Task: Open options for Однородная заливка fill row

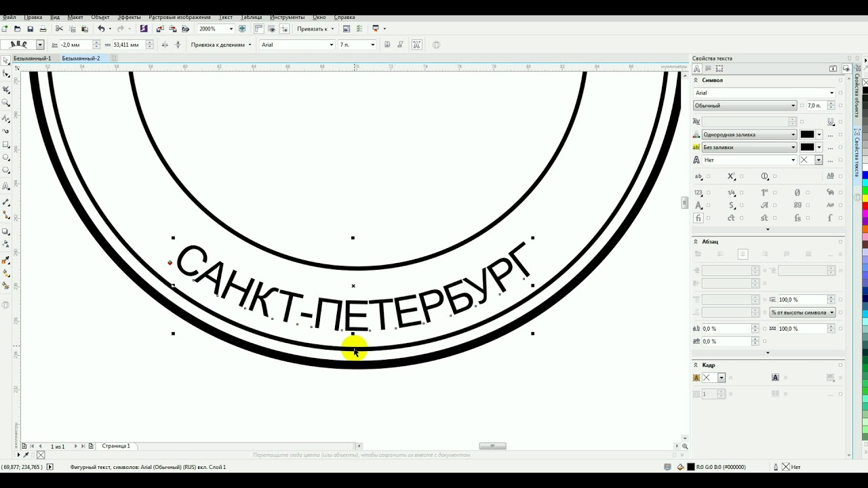Action: tap(831, 135)
